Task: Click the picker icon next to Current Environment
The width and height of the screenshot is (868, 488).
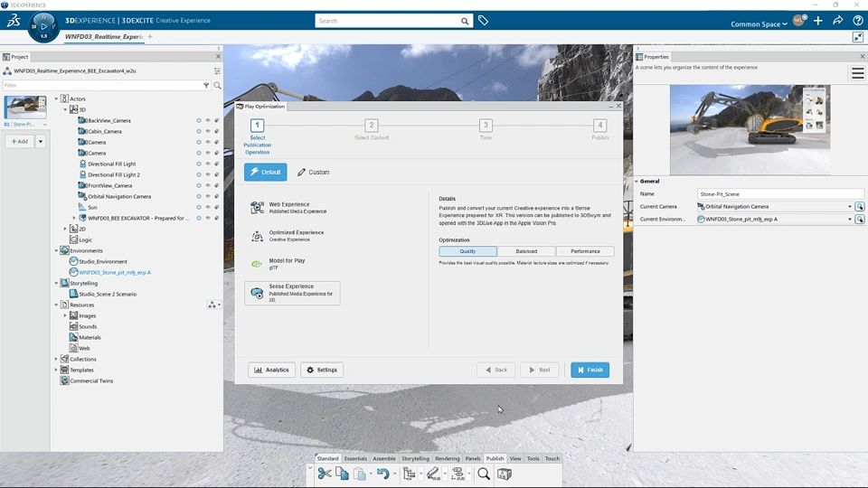Action: 860,219
